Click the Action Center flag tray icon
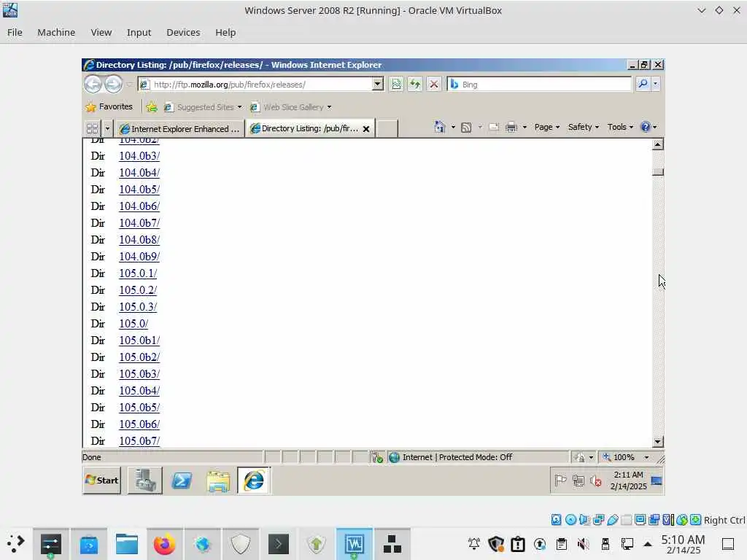 [x=560, y=481]
